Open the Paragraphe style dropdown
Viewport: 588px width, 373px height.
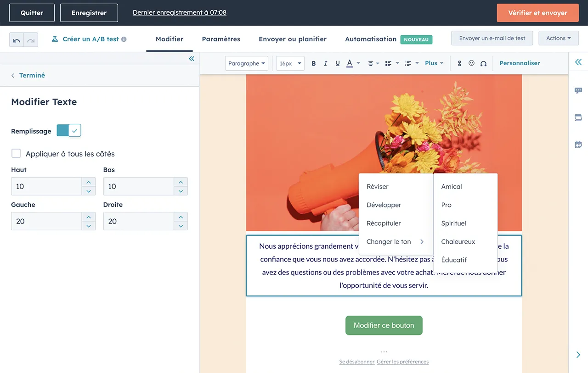(x=247, y=63)
